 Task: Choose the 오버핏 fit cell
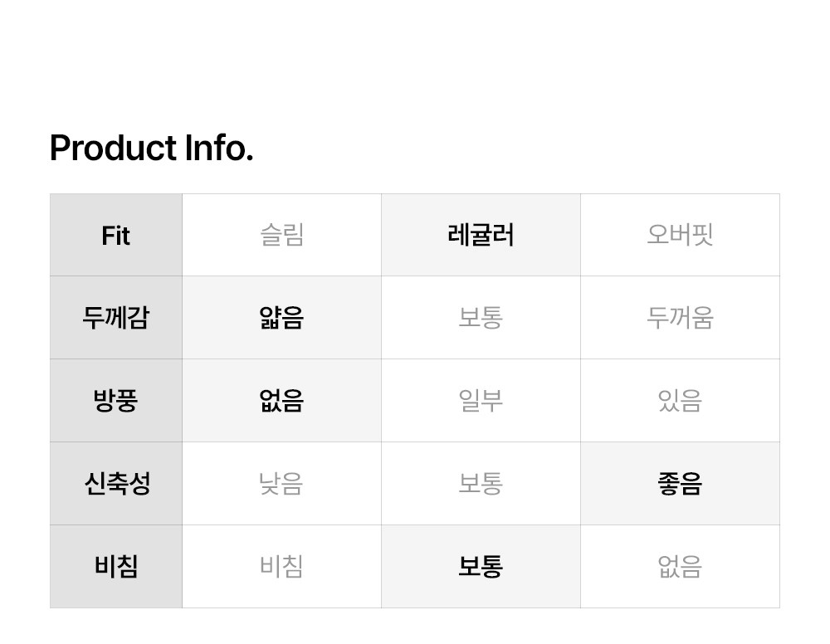680,236
